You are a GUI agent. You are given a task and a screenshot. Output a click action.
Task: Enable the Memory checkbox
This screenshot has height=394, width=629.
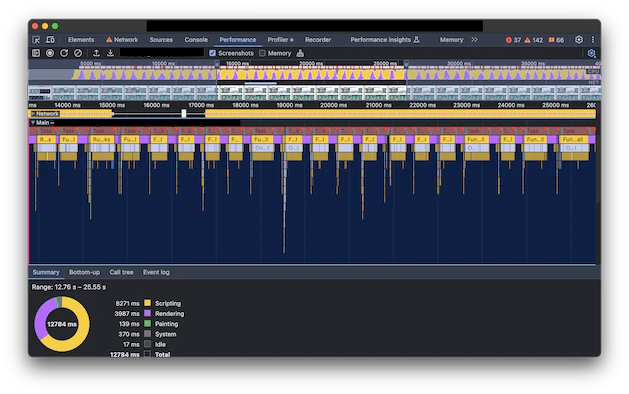click(262, 53)
